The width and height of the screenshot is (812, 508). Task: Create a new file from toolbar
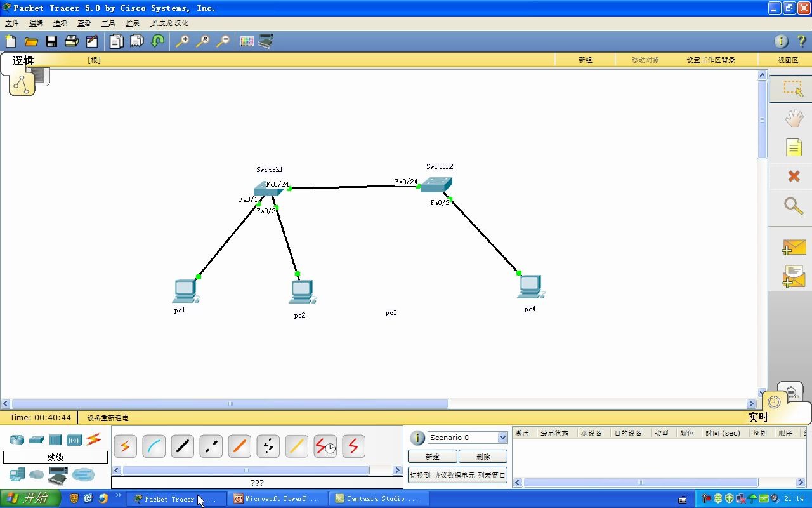tap(11, 41)
